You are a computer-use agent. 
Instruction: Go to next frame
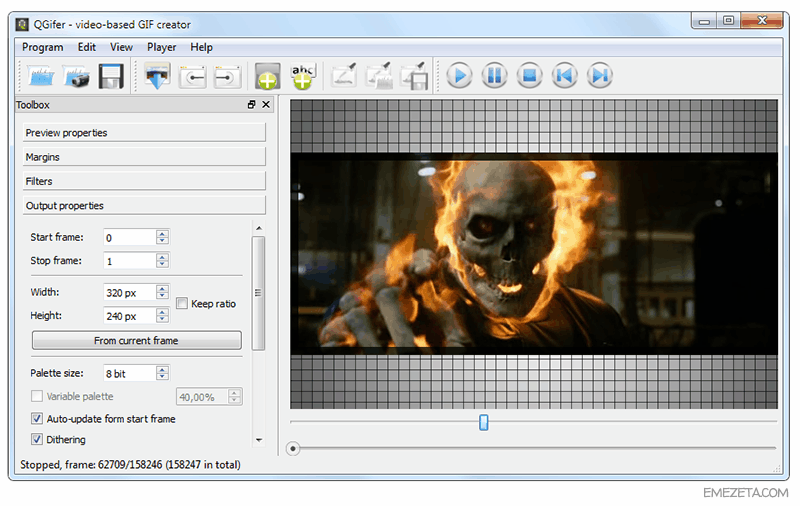(599, 75)
